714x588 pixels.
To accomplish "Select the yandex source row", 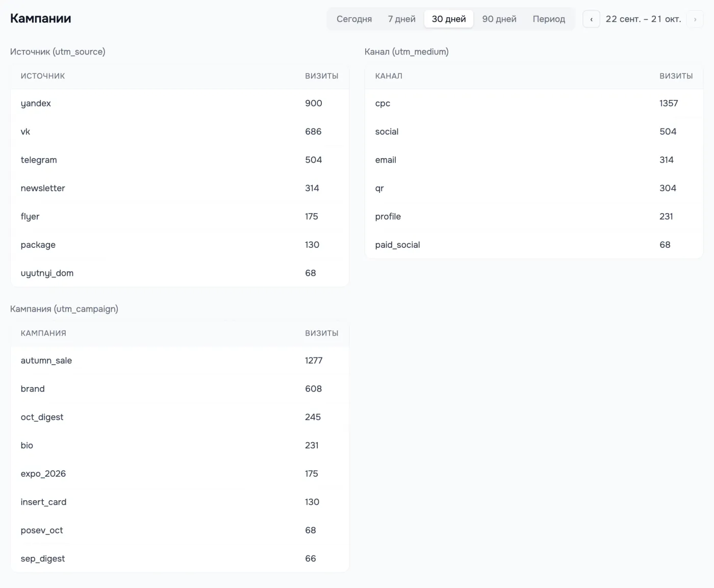I will [x=180, y=103].
